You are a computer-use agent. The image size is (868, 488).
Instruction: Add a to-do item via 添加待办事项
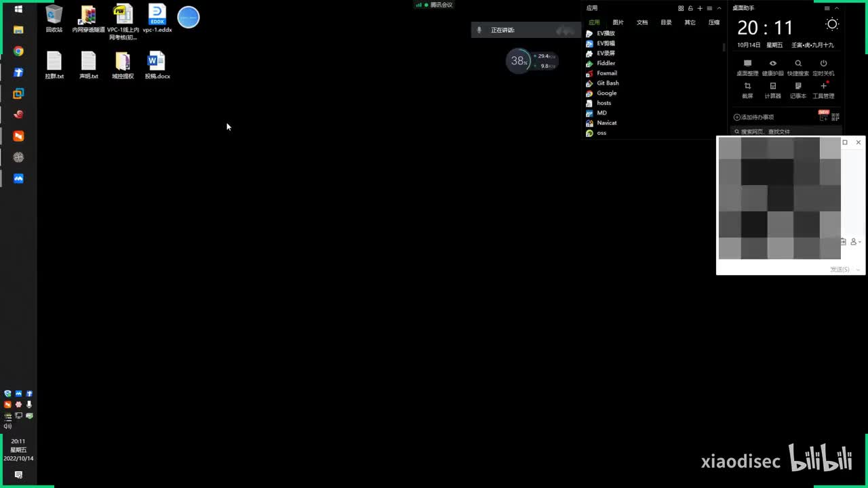click(754, 117)
